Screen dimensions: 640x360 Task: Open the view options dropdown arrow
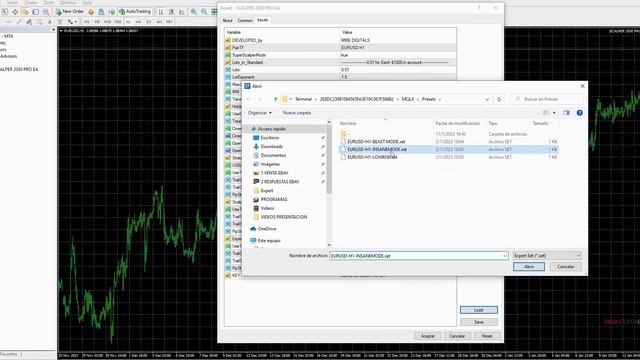(554, 113)
